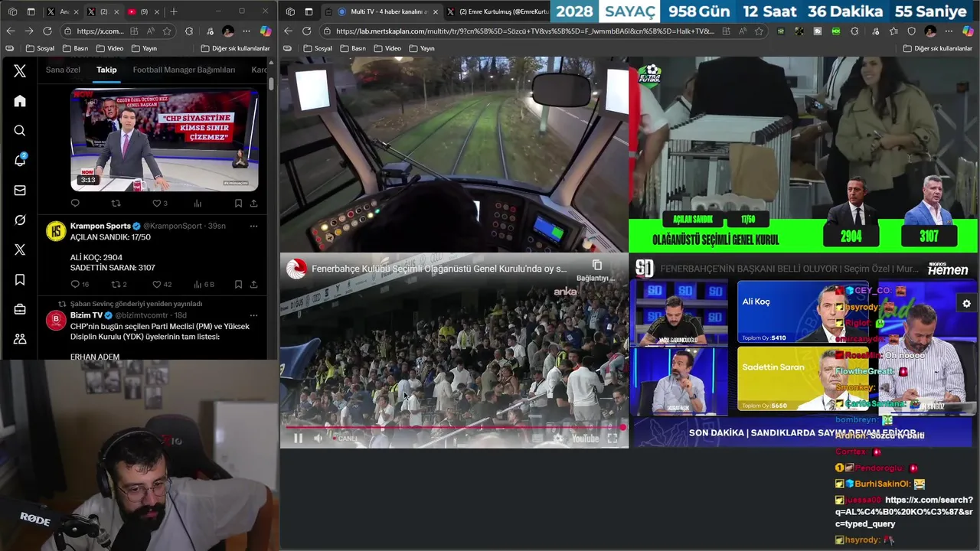Go back in right browser window
The image size is (980, 551).
(x=288, y=31)
